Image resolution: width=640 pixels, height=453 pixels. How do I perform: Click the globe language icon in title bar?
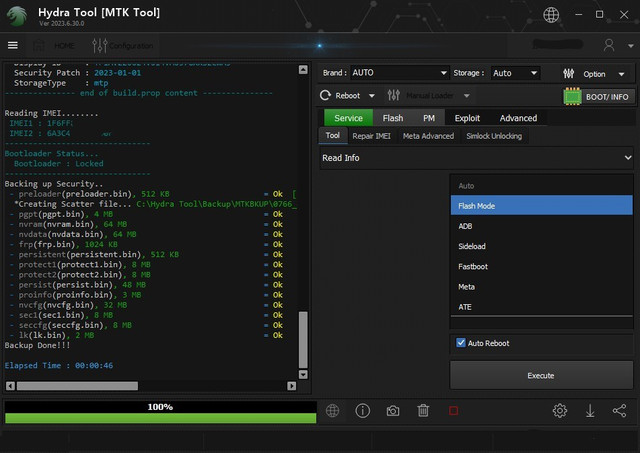tap(551, 15)
